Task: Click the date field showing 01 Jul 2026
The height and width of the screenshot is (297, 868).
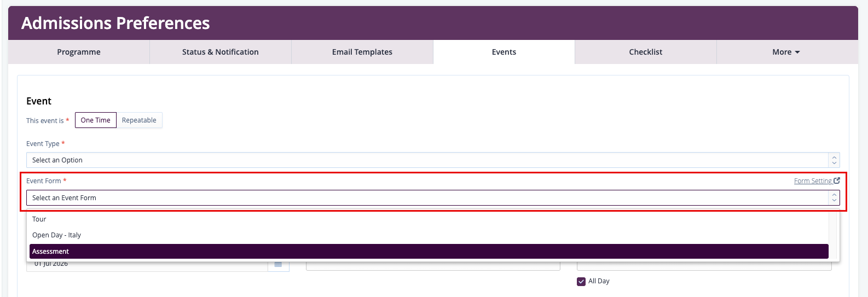Action: [147, 265]
